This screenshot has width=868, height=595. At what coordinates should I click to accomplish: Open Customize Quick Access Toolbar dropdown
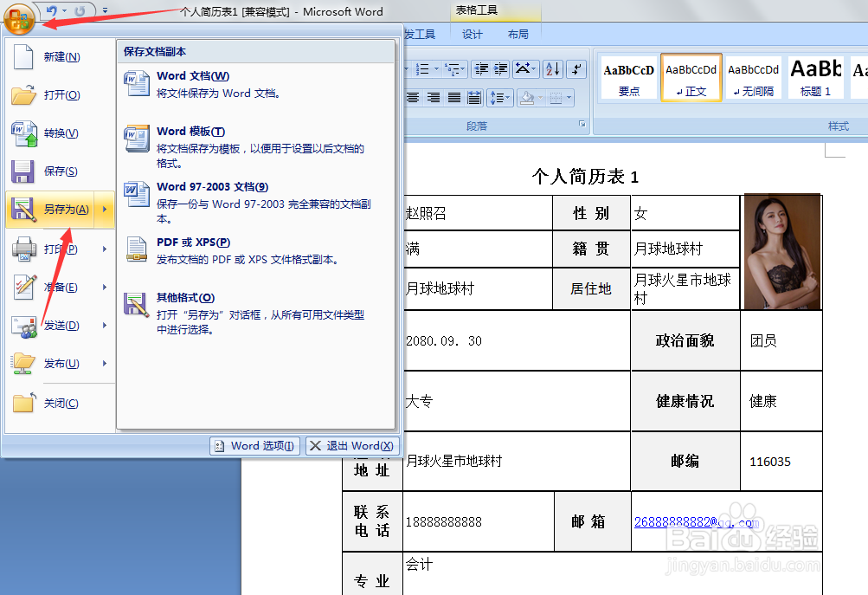[x=106, y=10]
